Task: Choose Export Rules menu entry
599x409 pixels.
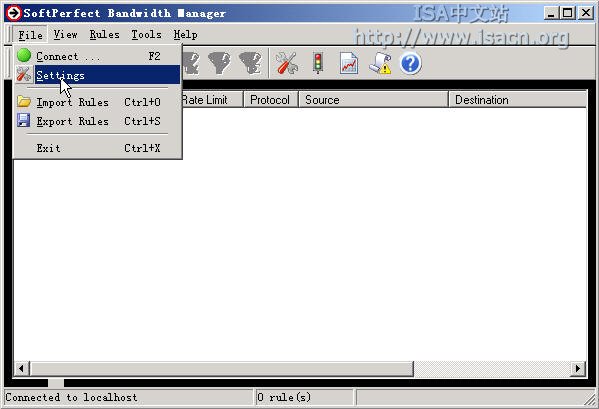Action: (97, 121)
